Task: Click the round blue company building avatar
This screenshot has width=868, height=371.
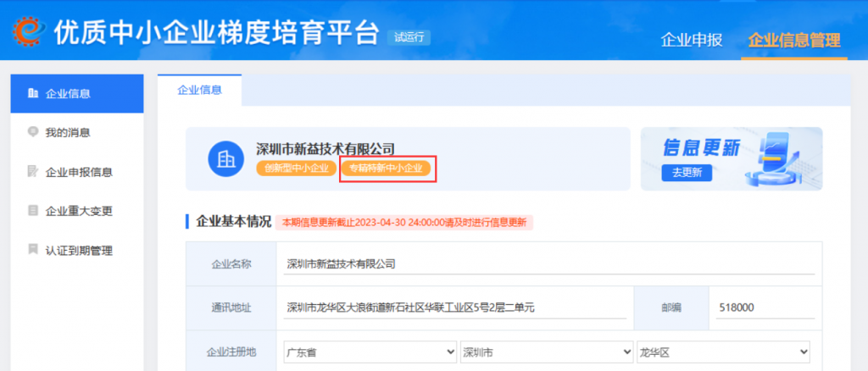Action: pyautogui.click(x=225, y=159)
